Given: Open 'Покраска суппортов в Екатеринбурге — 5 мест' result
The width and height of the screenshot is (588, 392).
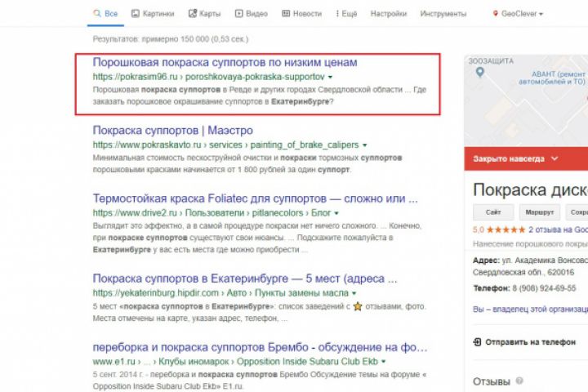Looking at the screenshot, I should click(x=256, y=278).
